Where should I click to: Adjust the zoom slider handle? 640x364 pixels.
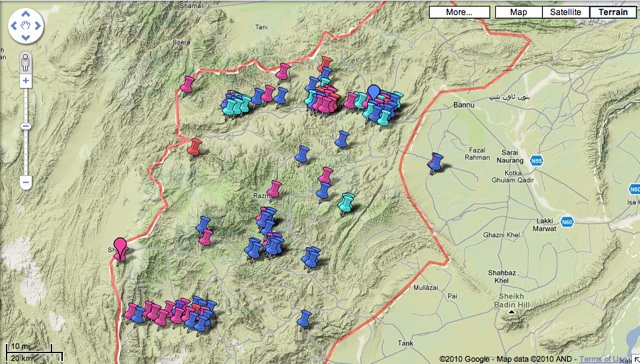point(26,127)
